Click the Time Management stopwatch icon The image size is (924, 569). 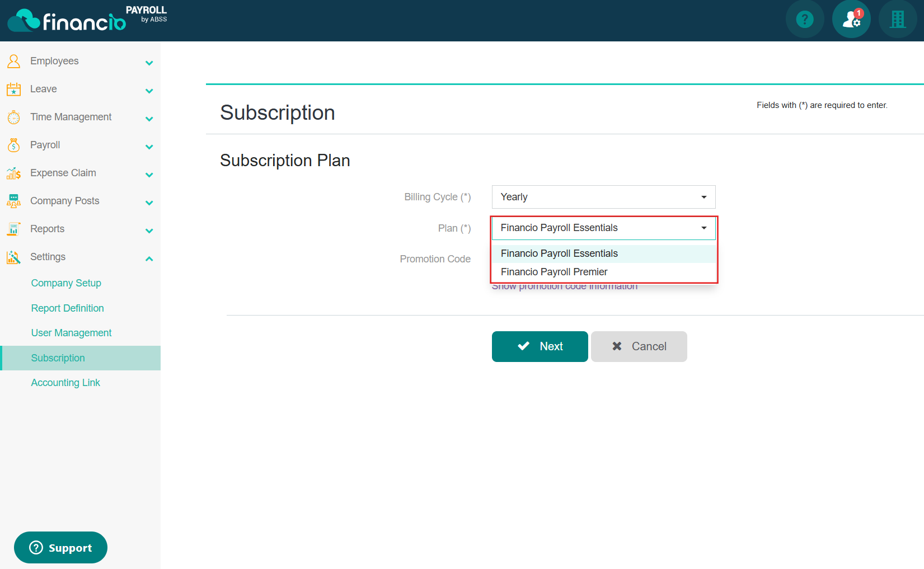tap(13, 117)
